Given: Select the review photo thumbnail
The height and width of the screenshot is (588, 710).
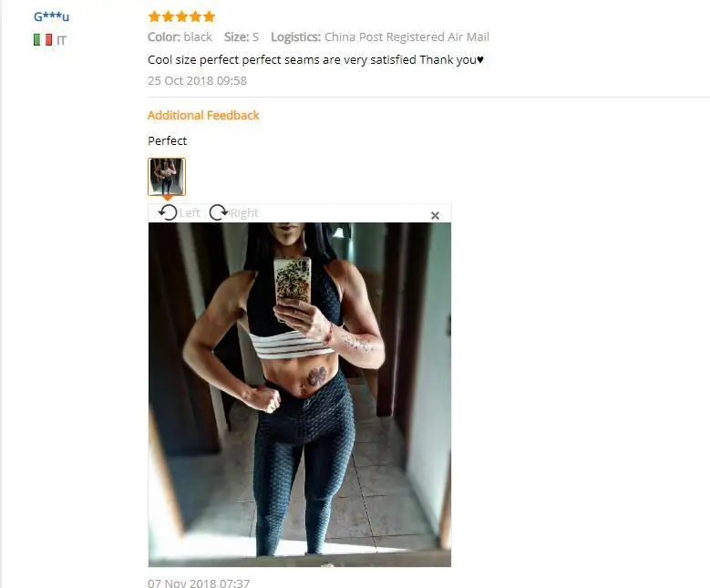Looking at the screenshot, I should 167,177.
